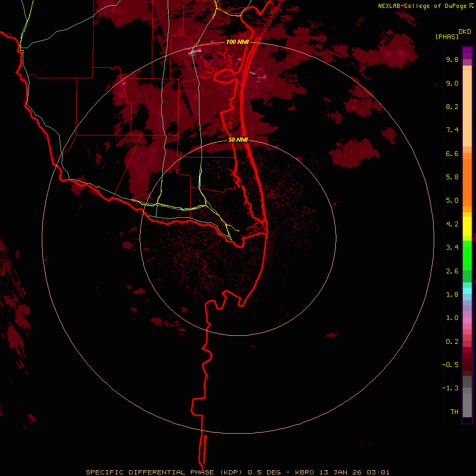The width and height of the screenshot is (476, 476).
Task: Click the cyan band in the color bar
Action: 467,291
